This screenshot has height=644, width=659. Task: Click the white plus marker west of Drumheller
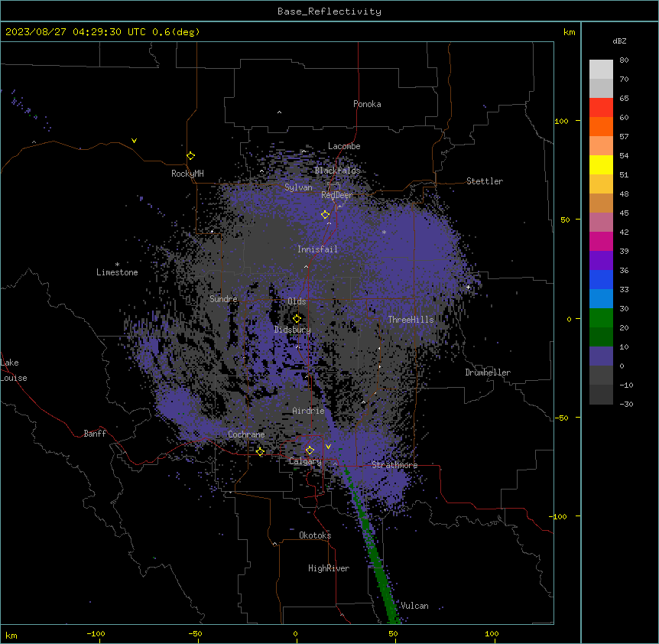point(468,288)
